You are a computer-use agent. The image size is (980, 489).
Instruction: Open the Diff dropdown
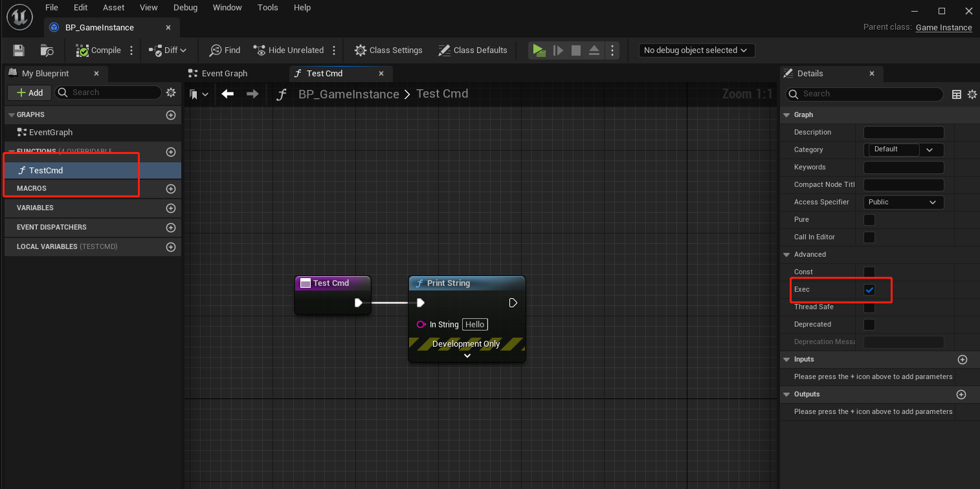(x=168, y=50)
